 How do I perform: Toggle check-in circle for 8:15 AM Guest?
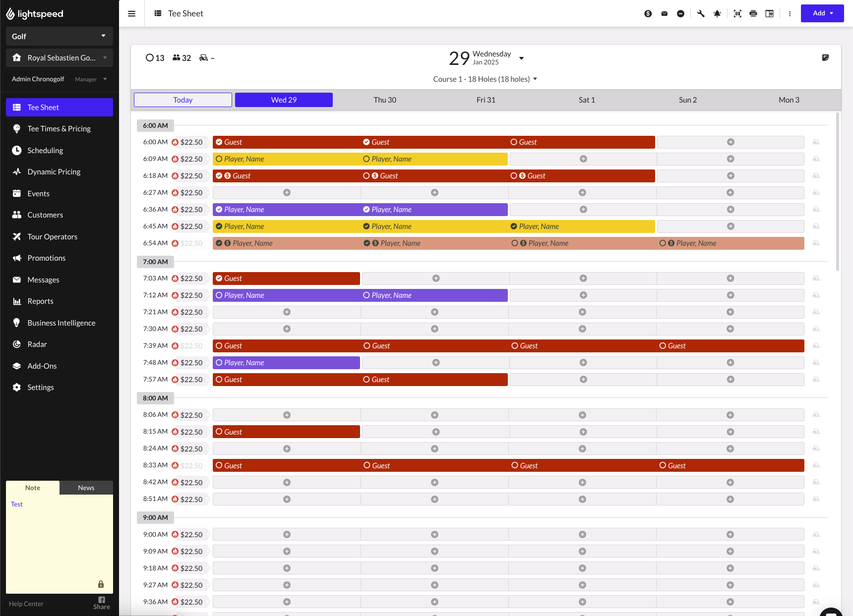(x=219, y=432)
